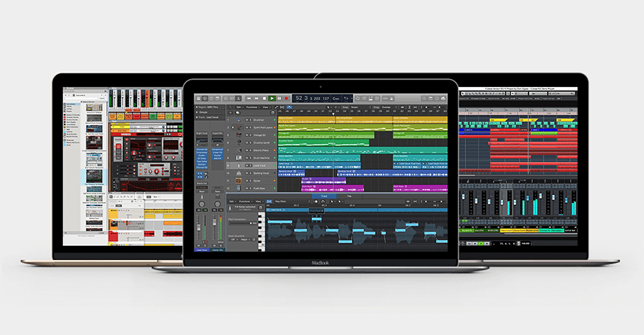Open Quick Help in Logic's control bar
This screenshot has height=335, width=644.
tap(211, 98)
